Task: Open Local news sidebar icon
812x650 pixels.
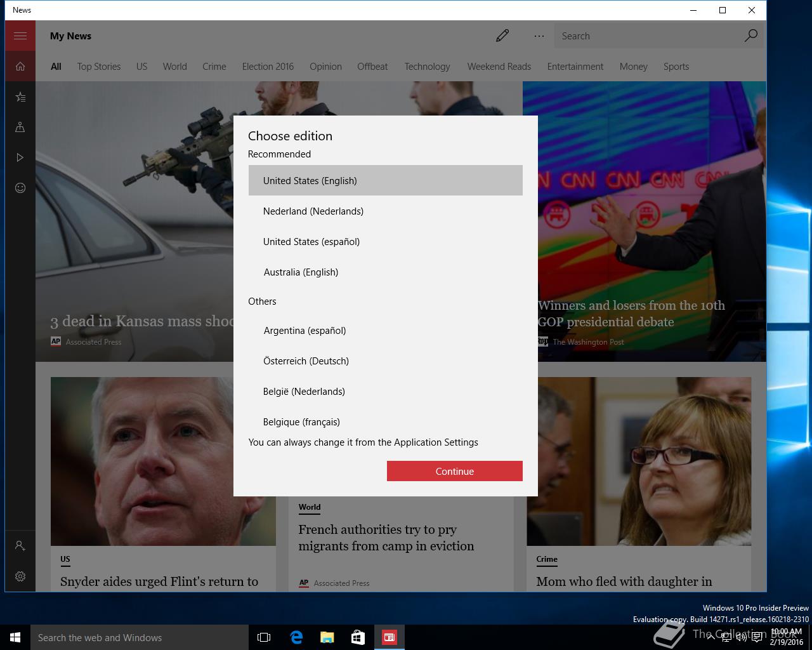Action: click(x=20, y=127)
